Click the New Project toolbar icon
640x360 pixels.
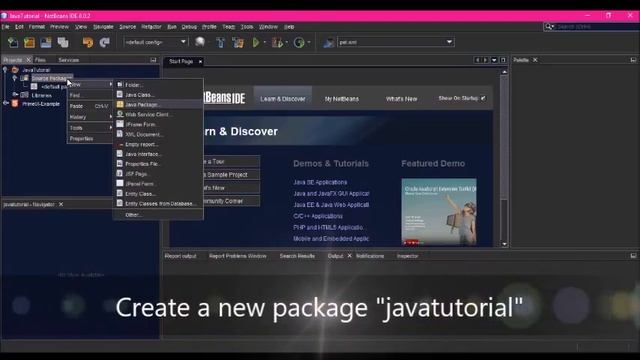coord(29,42)
